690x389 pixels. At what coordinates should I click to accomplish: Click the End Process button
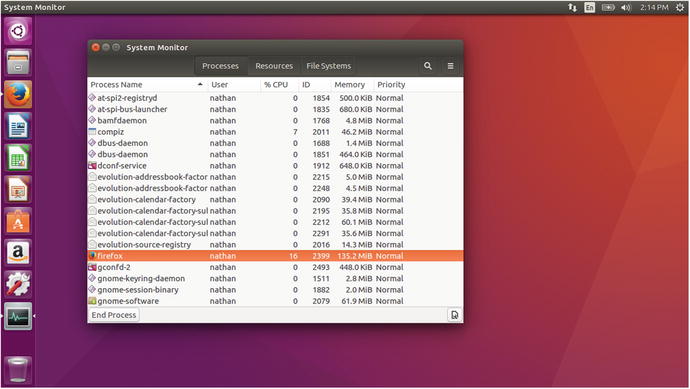pyautogui.click(x=114, y=315)
